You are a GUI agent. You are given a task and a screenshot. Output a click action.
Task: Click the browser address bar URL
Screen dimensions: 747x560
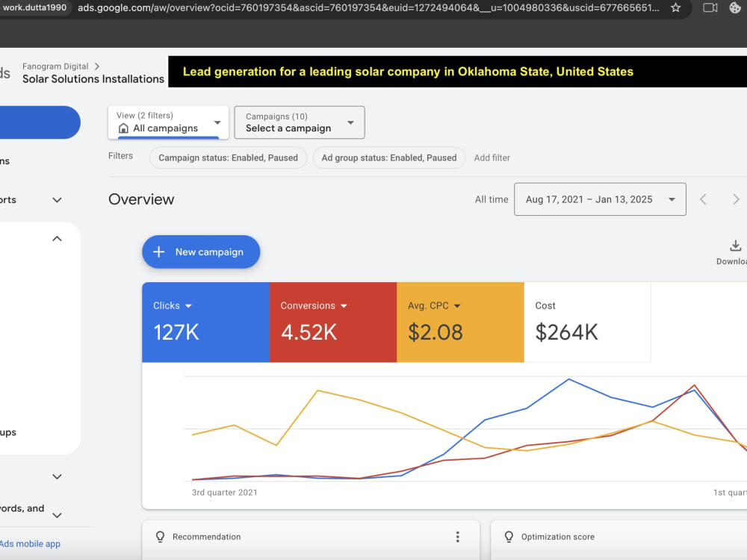368,7
